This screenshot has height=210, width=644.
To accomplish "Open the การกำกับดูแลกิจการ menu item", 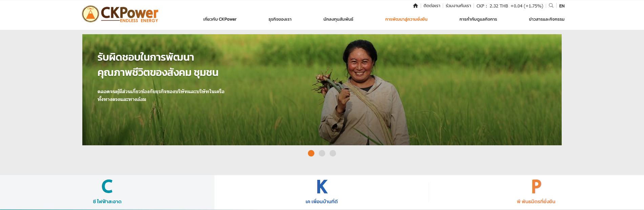I will 478,19.
